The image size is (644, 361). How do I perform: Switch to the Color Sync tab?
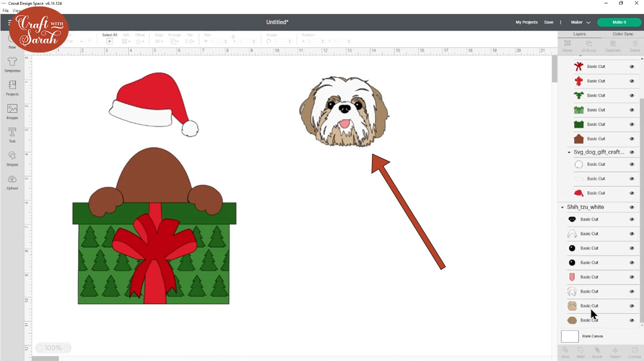[623, 34]
